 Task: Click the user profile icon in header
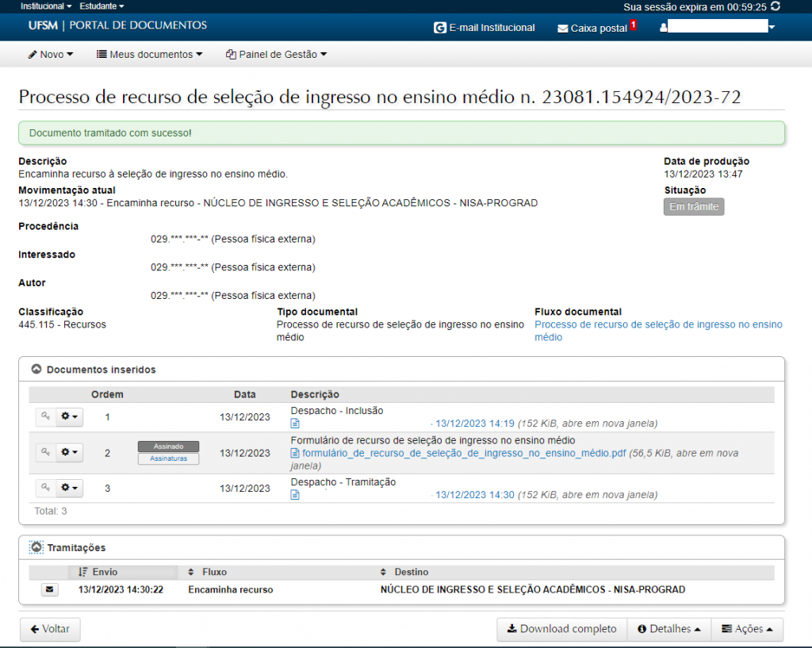pos(663,28)
